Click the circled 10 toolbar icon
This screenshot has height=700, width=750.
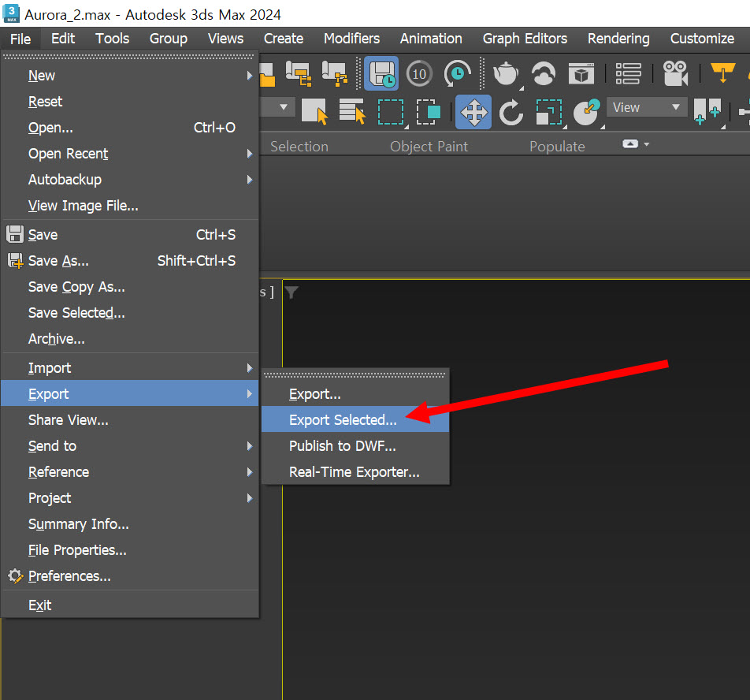[x=419, y=73]
